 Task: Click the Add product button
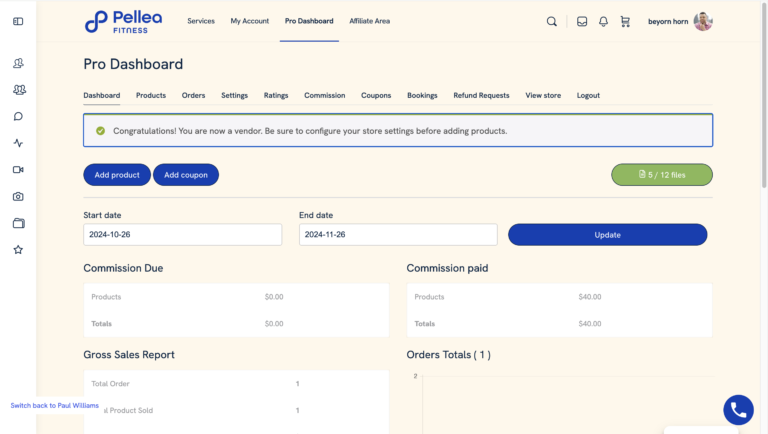point(117,175)
